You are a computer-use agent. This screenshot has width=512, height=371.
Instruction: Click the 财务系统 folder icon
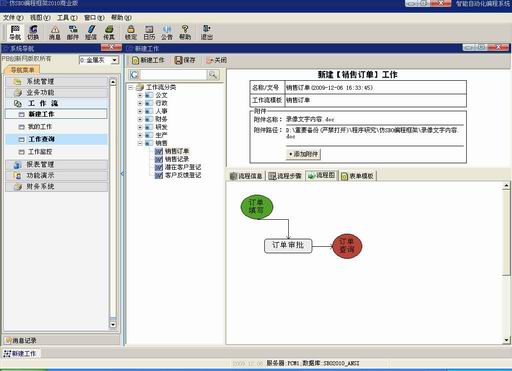pyautogui.click(x=17, y=186)
